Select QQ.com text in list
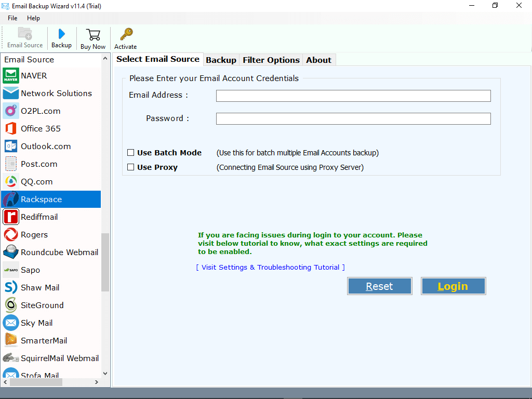532x399 pixels. point(37,181)
